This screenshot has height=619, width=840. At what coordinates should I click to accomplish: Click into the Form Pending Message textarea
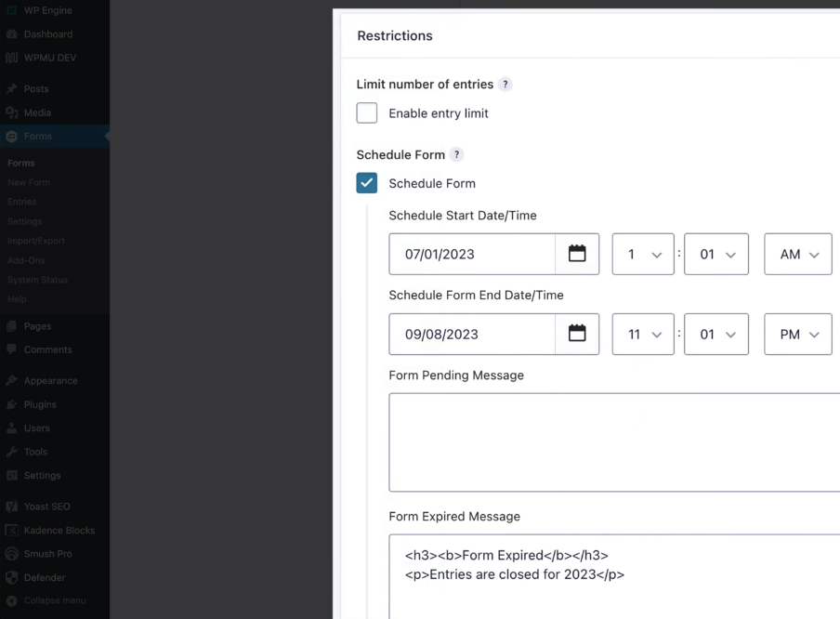point(614,441)
